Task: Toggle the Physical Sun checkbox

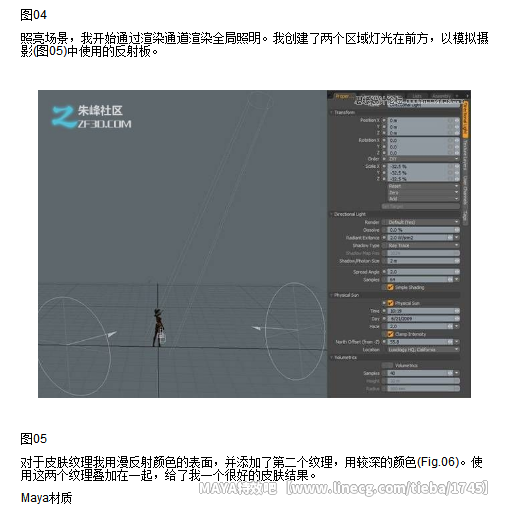Action: click(390, 303)
